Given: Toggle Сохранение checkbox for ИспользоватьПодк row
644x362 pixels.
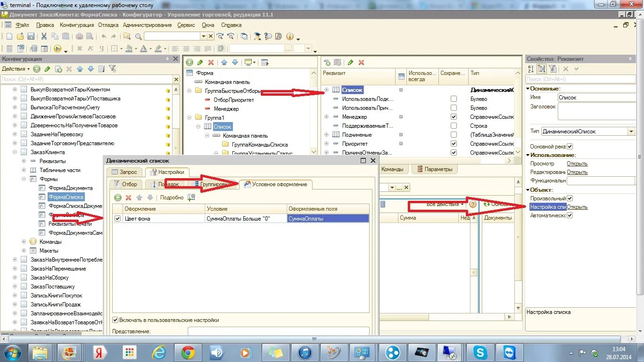Looking at the screenshot, I should (454, 99).
